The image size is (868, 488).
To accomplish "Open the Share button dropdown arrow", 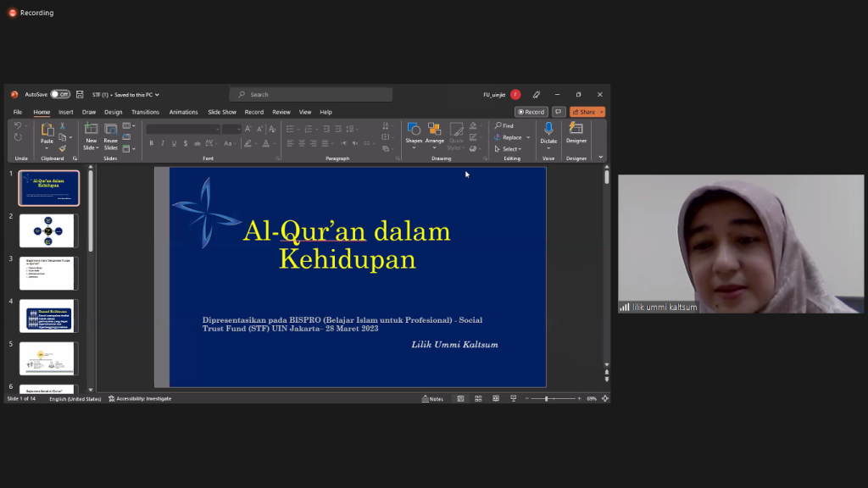I will click(601, 112).
